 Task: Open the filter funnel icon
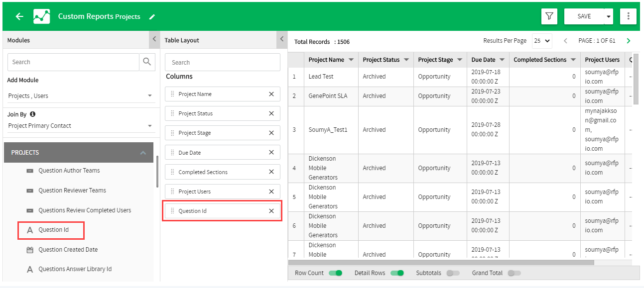[x=549, y=16]
